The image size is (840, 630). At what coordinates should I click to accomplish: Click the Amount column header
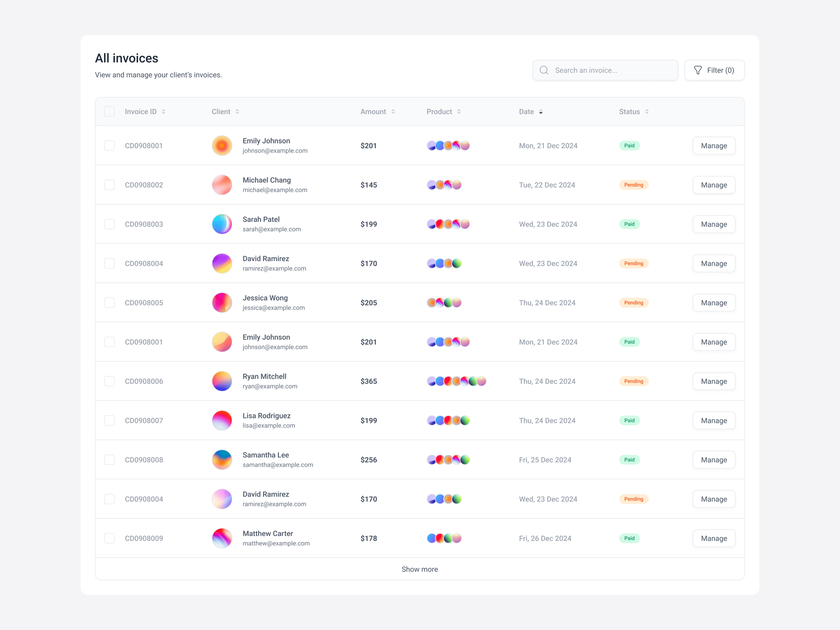(373, 112)
